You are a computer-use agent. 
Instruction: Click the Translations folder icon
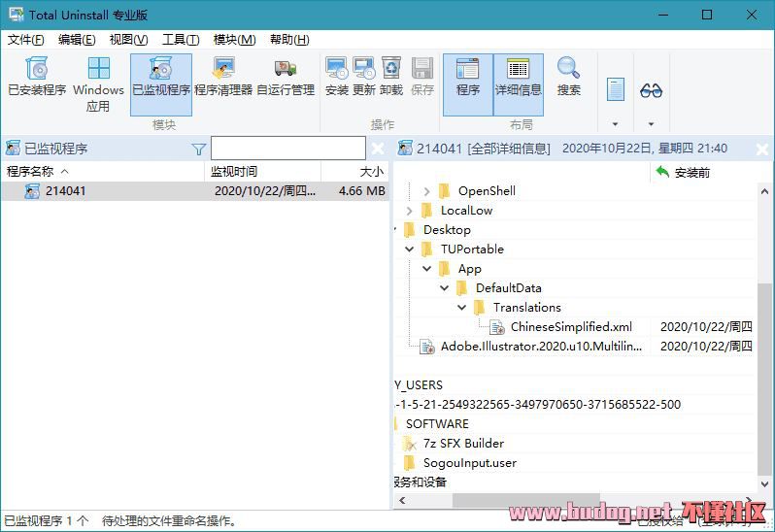pos(480,307)
